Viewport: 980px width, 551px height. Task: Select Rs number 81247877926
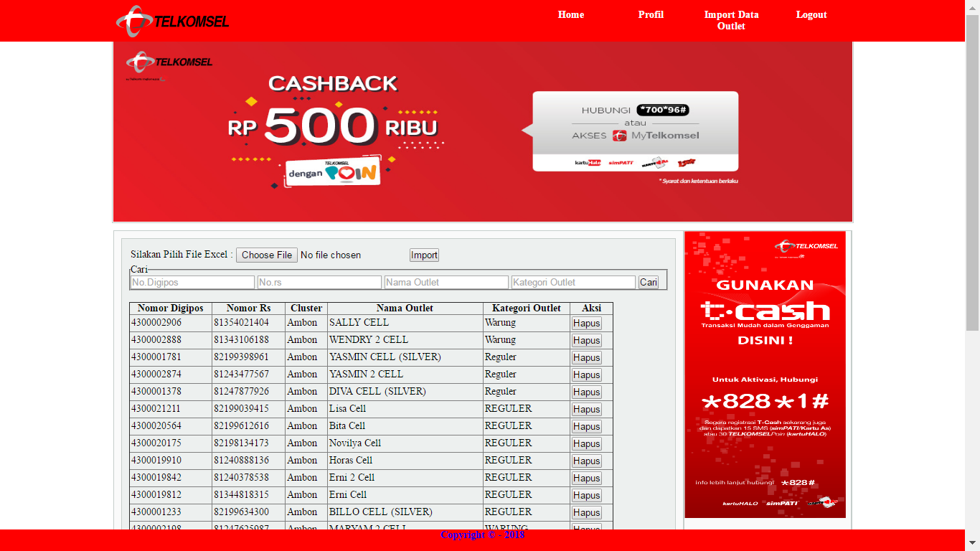point(241,392)
